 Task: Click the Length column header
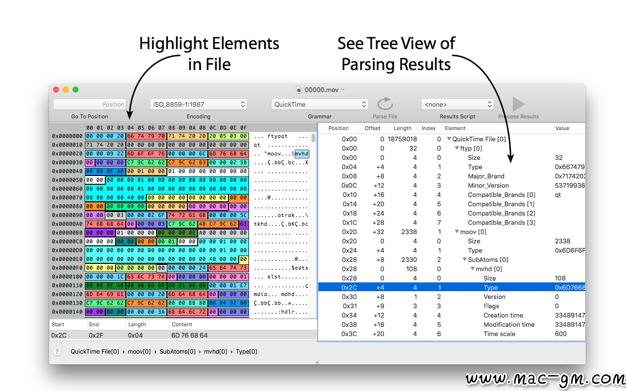coord(402,128)
